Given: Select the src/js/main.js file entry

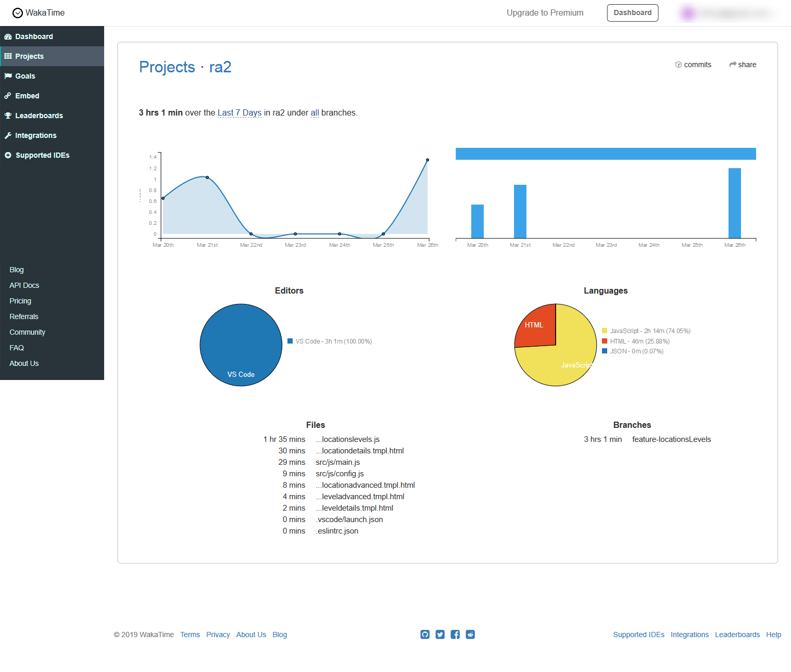Looking at the screenshot, I should tap(338, 462).
